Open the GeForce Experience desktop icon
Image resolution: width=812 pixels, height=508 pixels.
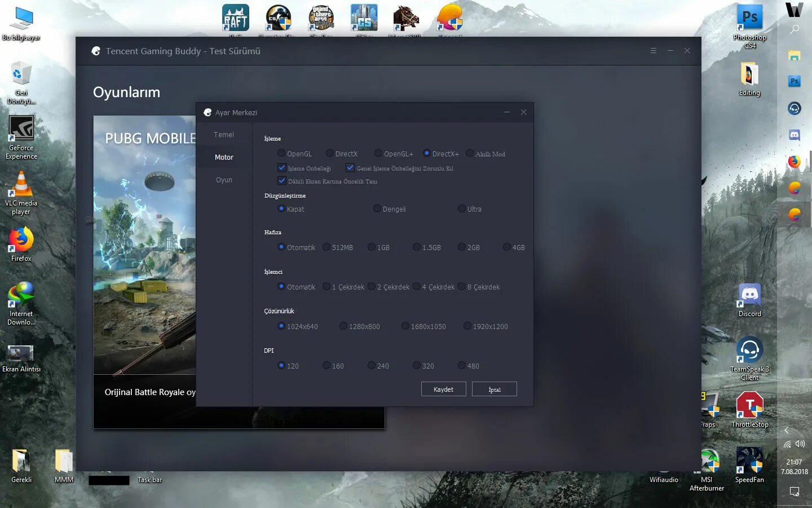coord(21,138)
